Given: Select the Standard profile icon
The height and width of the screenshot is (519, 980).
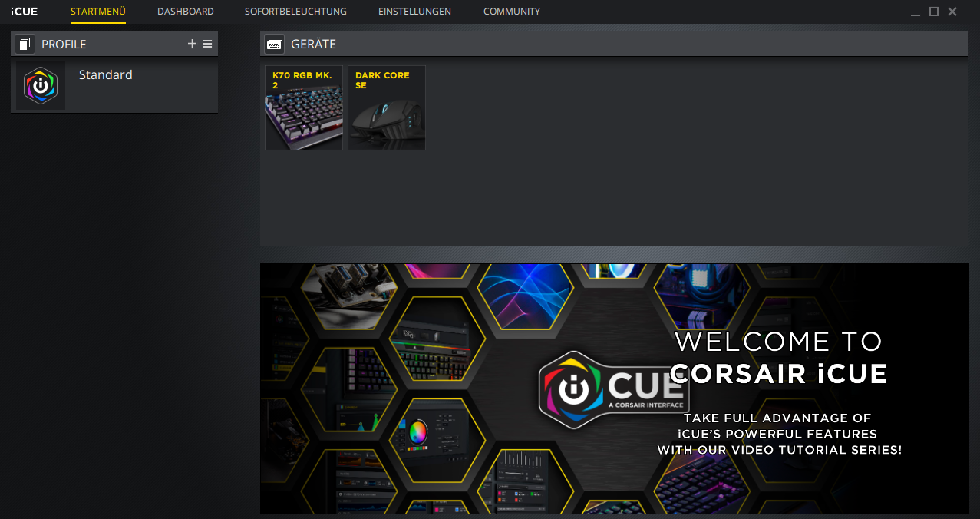Looking at the screenshot, I should [41, 85].
